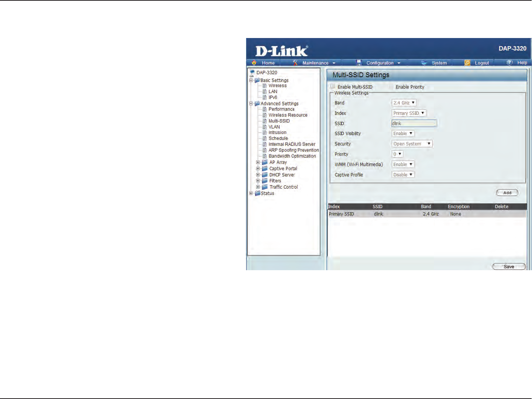Open the Schedule settings page
Image resolution: width=532 pixels, height=399 pixels.
point(278,138)
